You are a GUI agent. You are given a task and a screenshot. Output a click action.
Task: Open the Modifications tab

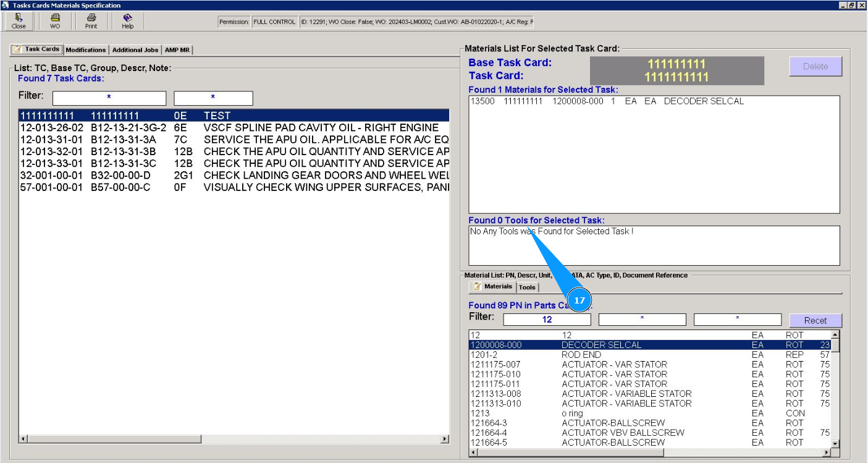click(86, 50)
